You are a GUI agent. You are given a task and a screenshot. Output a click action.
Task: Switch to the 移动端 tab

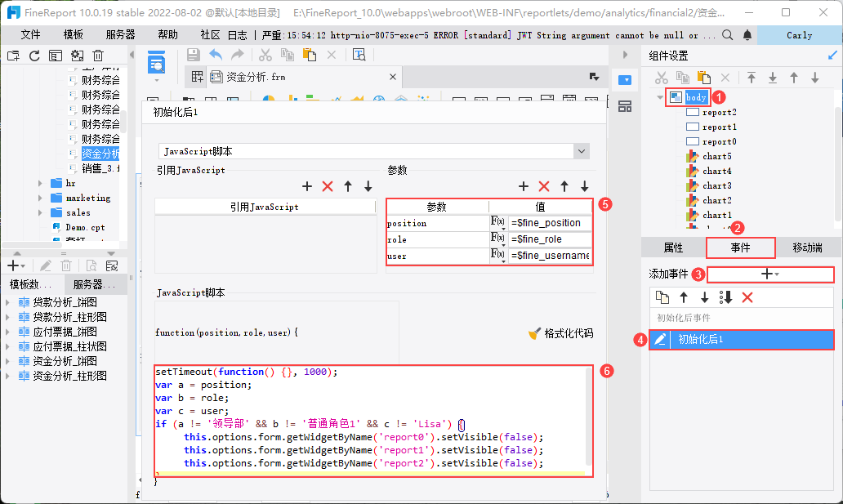pos(808,248)
